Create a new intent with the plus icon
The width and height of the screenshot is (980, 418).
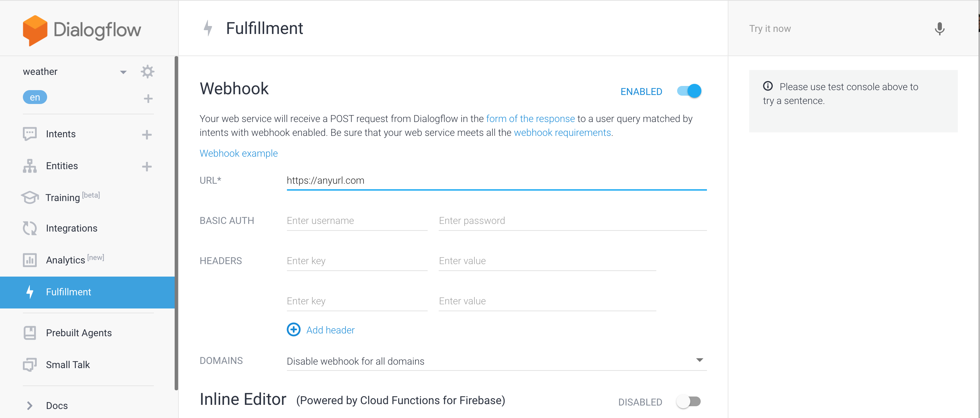click(147, 134)
